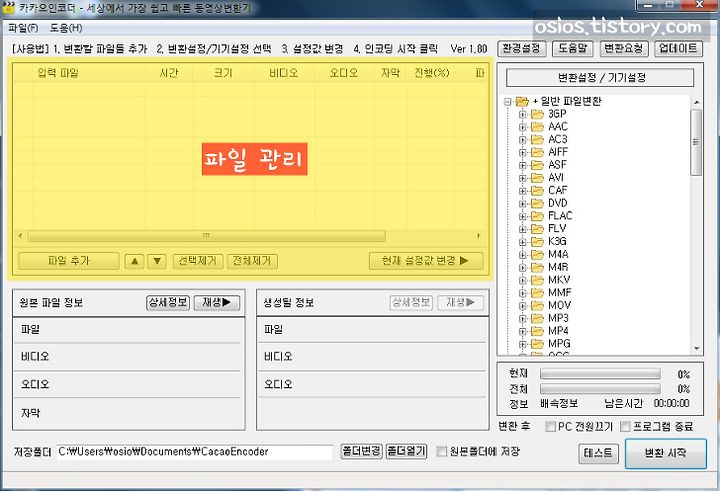Play the original file with 재생

[x=217, y=302]
